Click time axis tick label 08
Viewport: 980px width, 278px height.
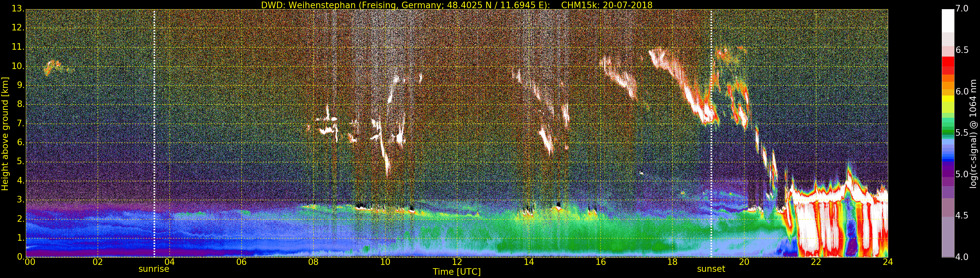coord(313,262)
